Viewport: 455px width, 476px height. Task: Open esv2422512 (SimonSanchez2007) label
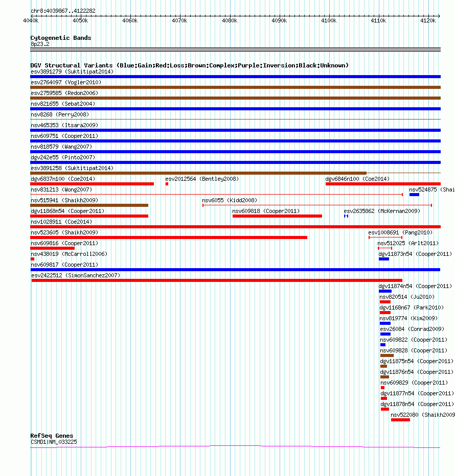point(76,275)
